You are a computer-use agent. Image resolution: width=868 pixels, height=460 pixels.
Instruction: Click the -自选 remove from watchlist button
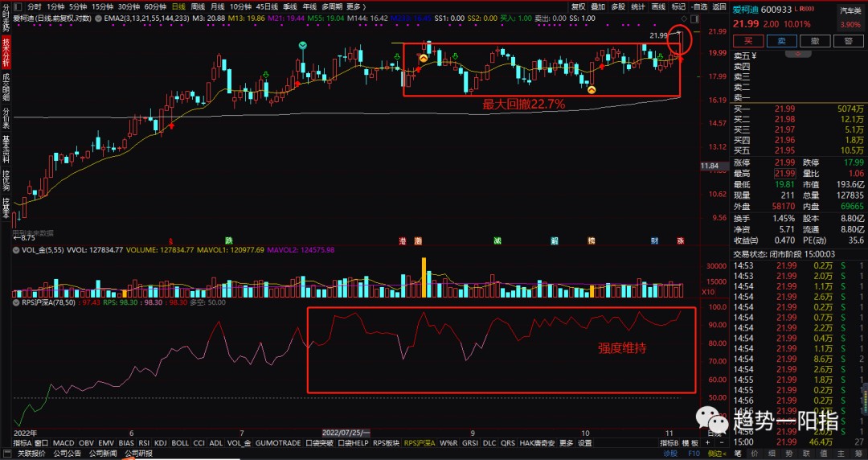click(699, 6)
